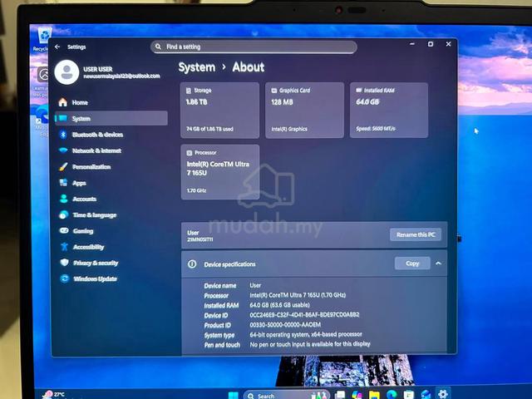Click the account email under USER USER
This screenshot has height=399, width=532.
[122, 76]
